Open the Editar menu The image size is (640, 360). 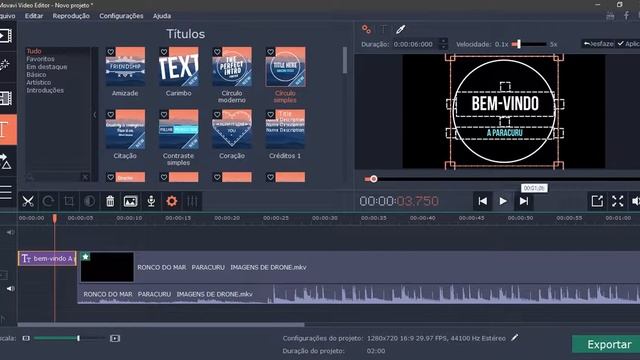(x=34, y=16)
